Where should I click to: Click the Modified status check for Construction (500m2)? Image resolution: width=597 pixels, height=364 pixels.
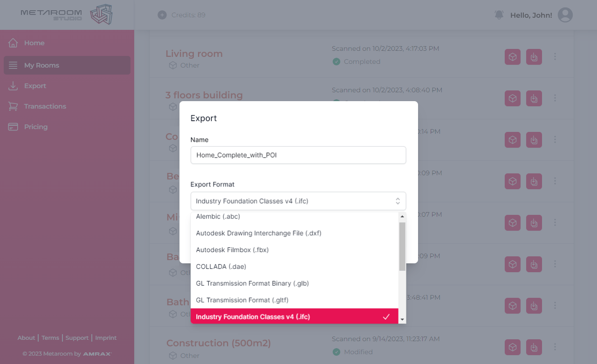click(x=336, y=352)
